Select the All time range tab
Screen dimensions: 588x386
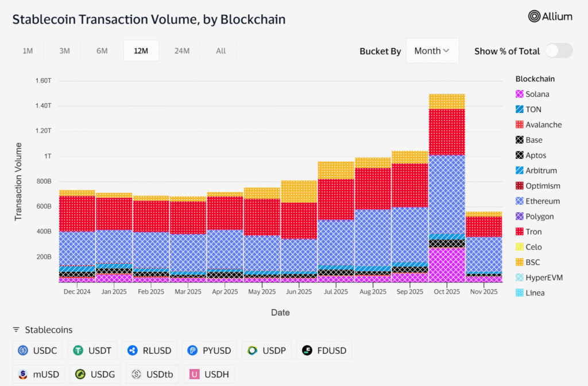tap(220, 50)
